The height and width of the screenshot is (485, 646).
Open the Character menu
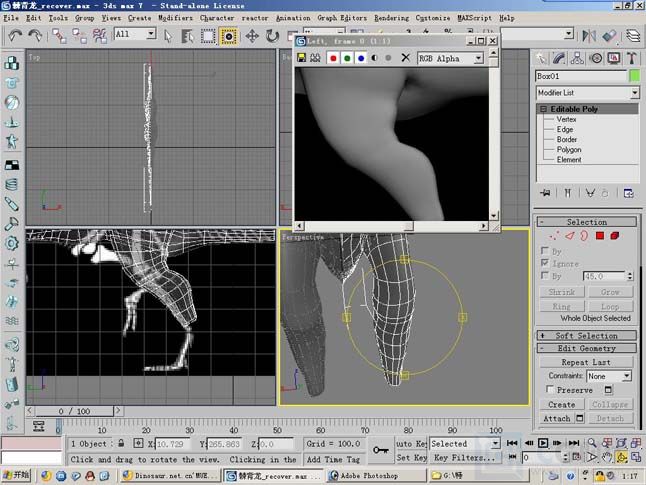[217, 18]
